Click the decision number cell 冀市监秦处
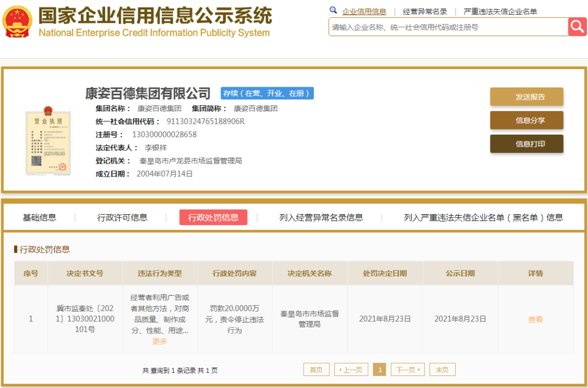The image size is (588, 388). pos(85,319)
